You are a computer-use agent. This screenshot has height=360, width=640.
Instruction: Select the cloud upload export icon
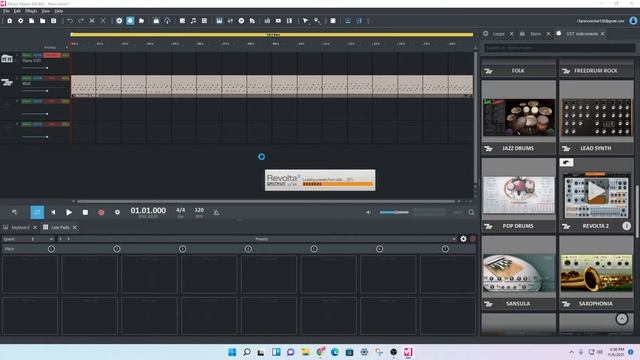click(167, 21)
